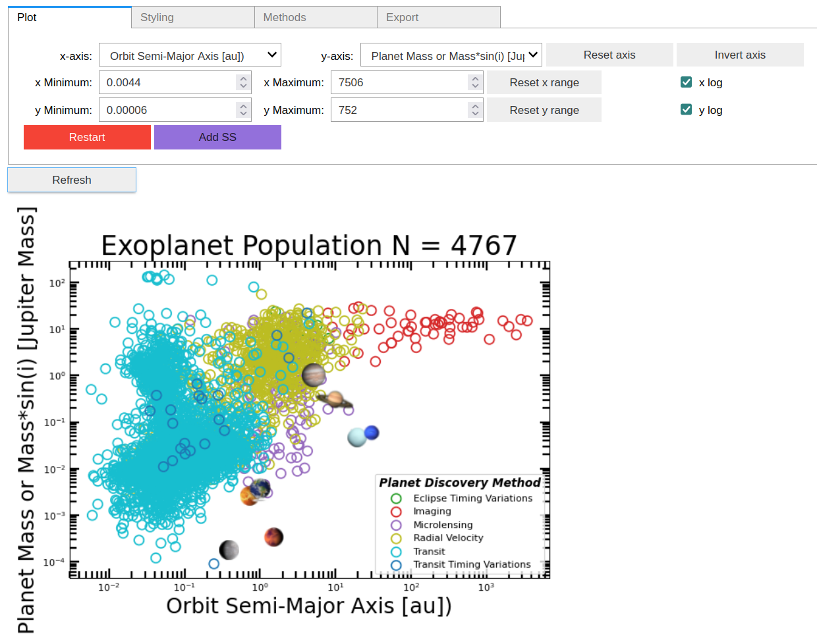817x644 pixels.
Task: Click the ringed Saturn image on plot
Action: [335, 399]
